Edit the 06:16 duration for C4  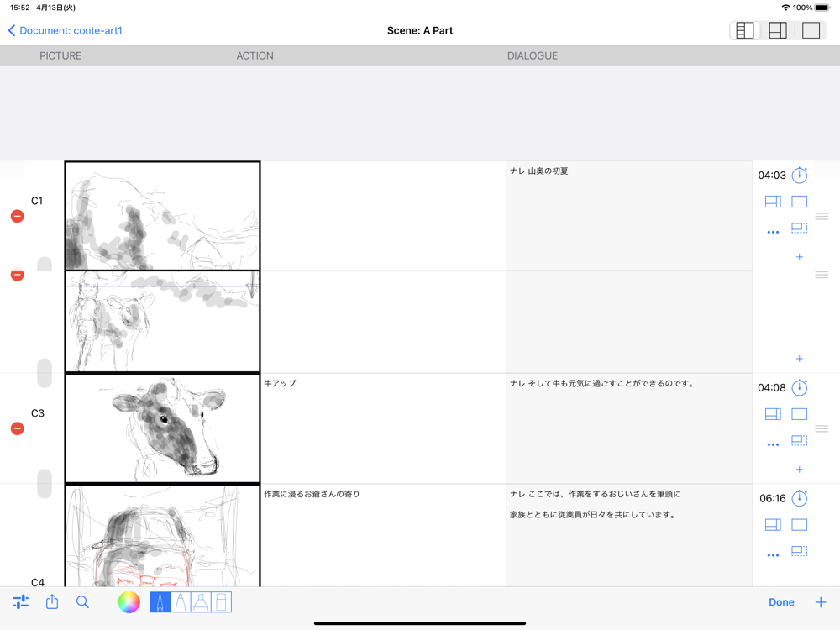773,499
